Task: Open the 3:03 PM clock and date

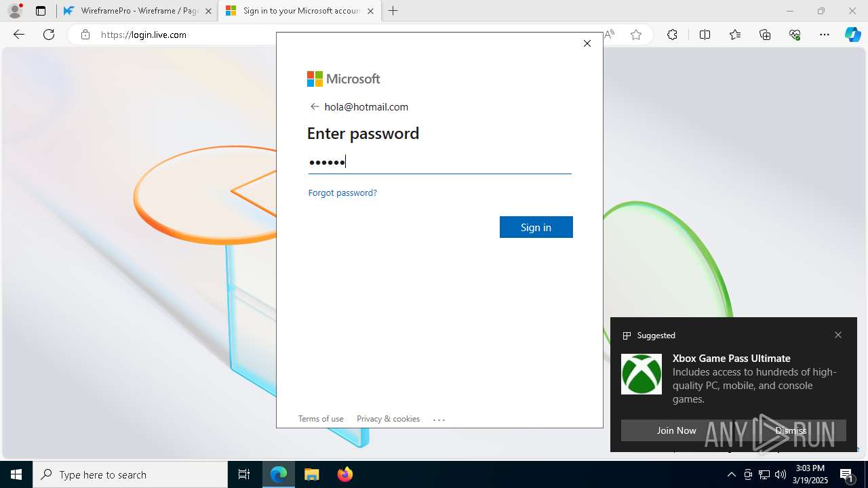Action: coord(811,474)
